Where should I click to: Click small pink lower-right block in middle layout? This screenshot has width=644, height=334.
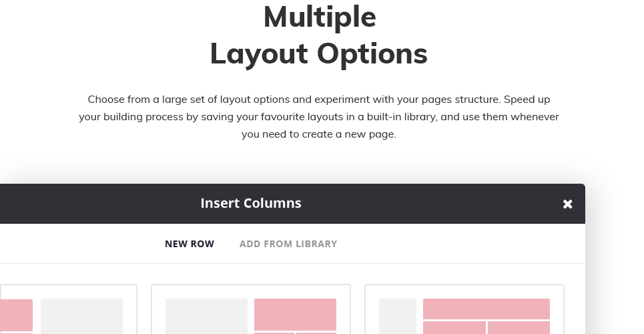(316, 333)
